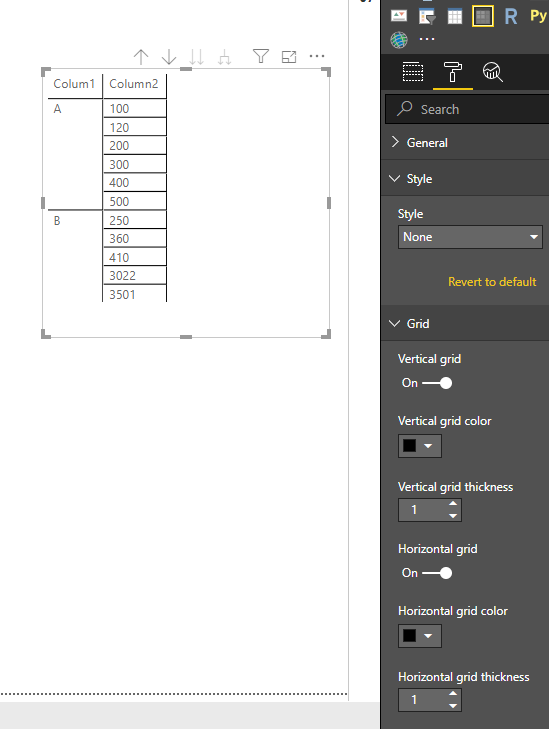Select the ArcGIS Maps globe icon
This screenshot has width=549, height=729.
pos(399,40)
